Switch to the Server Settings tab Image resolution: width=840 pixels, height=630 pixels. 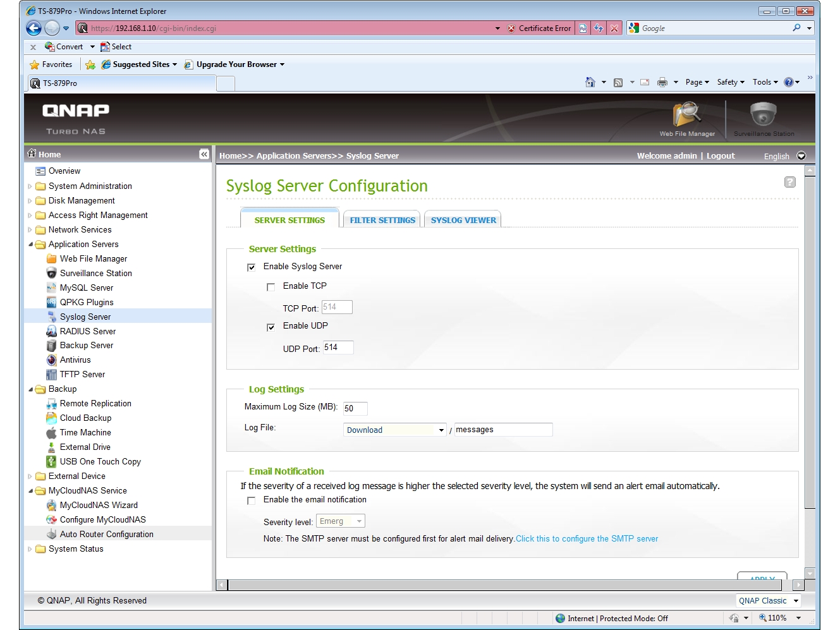(x=289, y=219)
